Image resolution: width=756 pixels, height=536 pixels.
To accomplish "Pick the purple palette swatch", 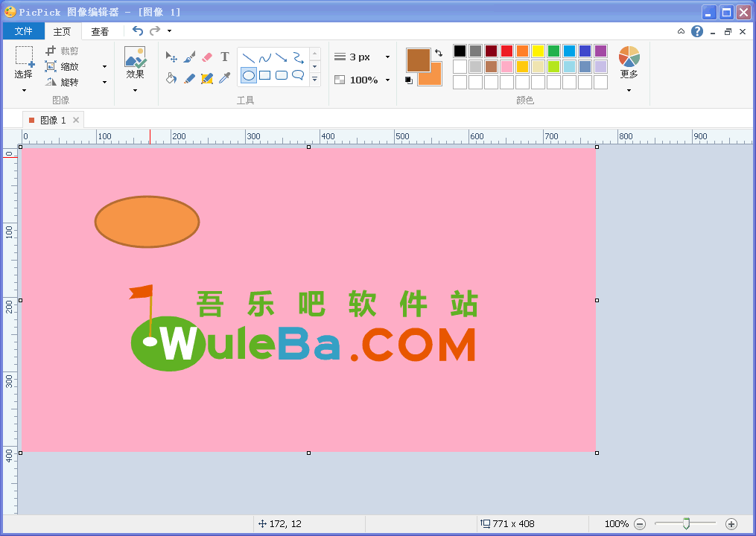I will (x=601, y=51).
